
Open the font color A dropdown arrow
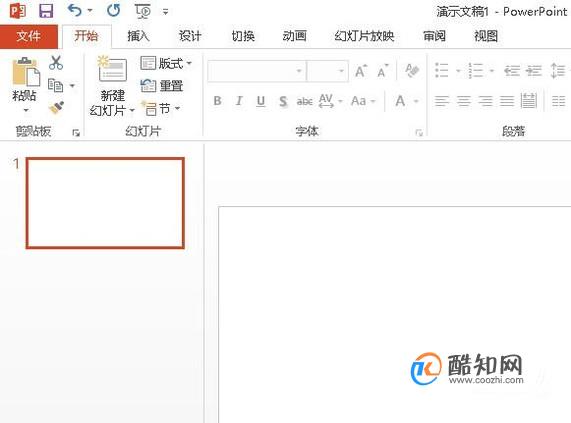click(x=416, y=101)
